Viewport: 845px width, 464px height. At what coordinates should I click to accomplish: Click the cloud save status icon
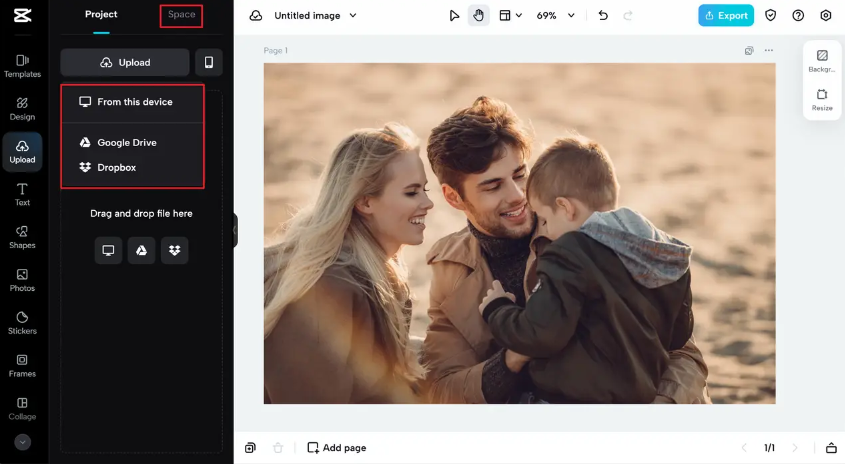click(x=256, y=16)
